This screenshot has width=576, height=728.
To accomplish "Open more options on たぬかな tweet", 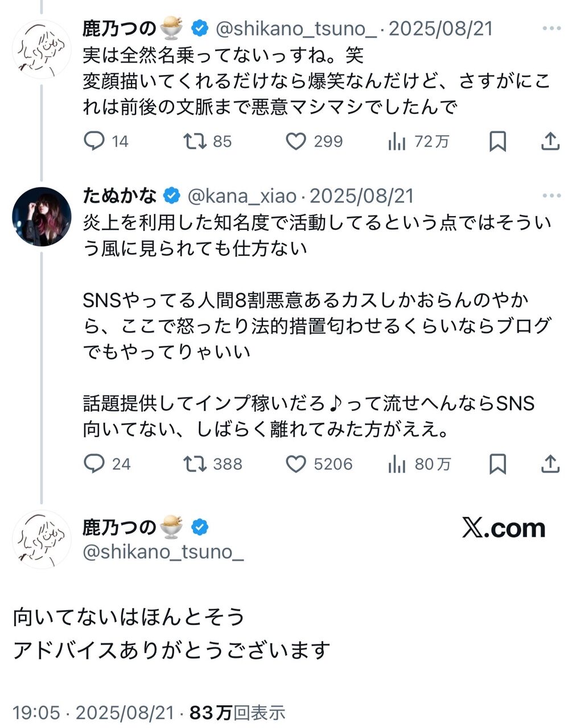I will pyautogui.click(x=551, y=196).
